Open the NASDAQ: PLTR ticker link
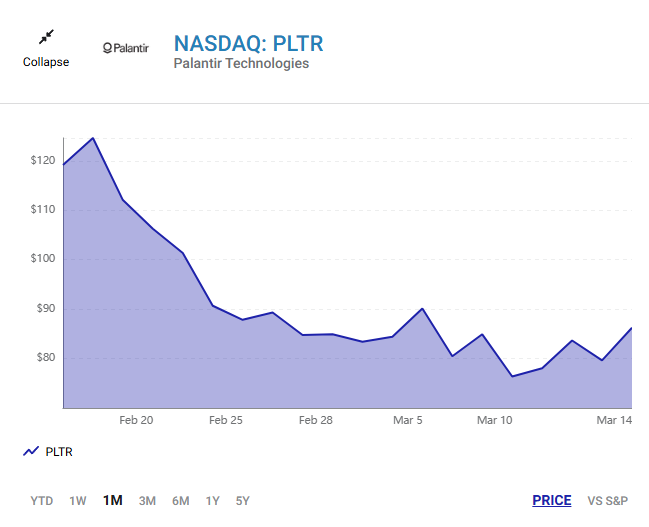Screen dimensions: 649x527 tap(249, 44)
